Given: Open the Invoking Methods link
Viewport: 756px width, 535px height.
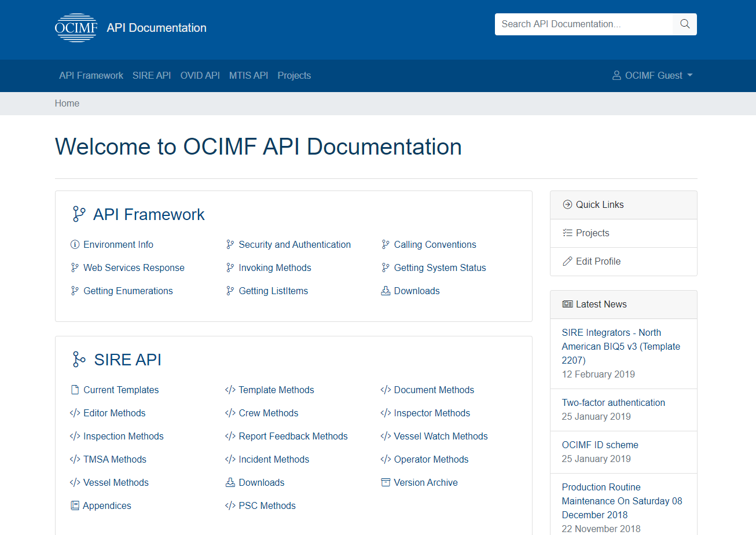Looking at the screenshot, I should coord(275,267).
